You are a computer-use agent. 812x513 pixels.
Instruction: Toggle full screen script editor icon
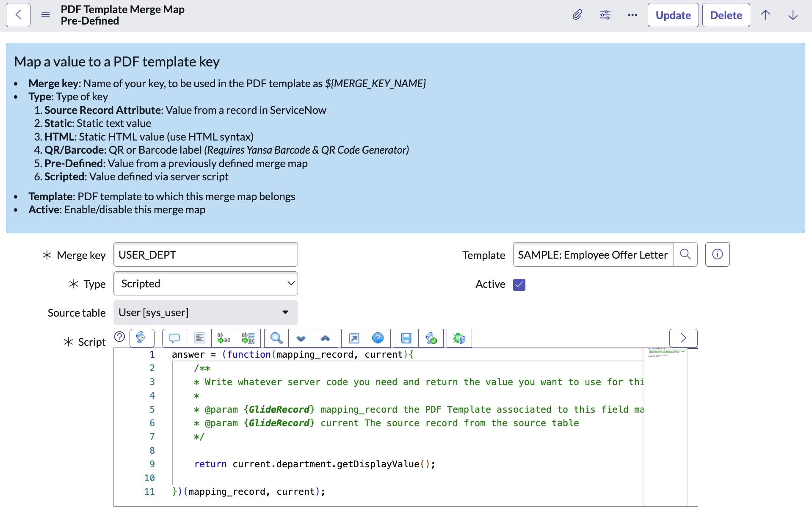point(354,338)
